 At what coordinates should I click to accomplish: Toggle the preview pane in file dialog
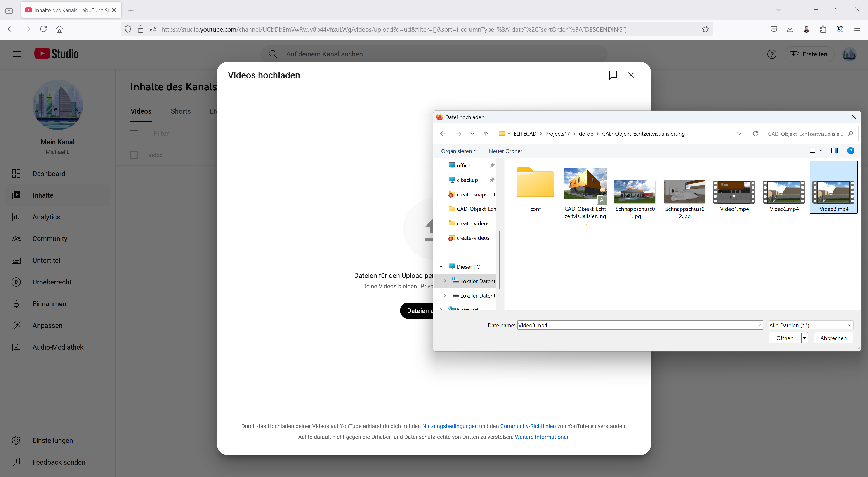pyautogui.click(x=834, y=151)
